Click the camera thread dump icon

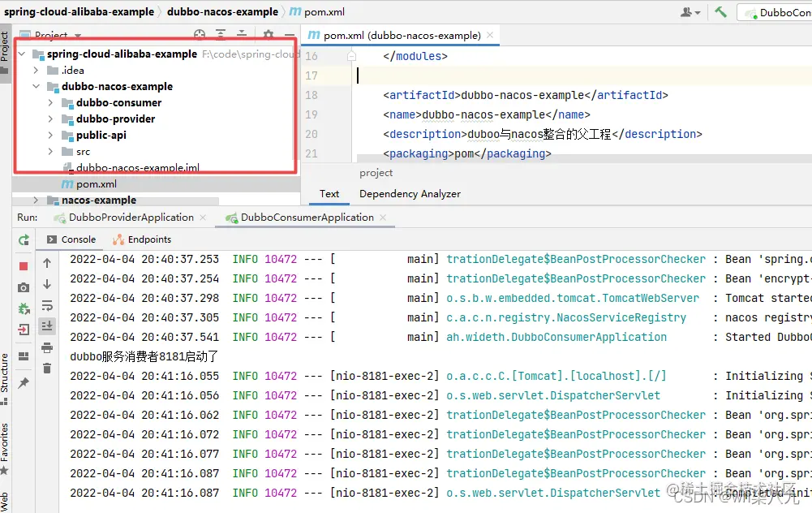tap(24, 287)
